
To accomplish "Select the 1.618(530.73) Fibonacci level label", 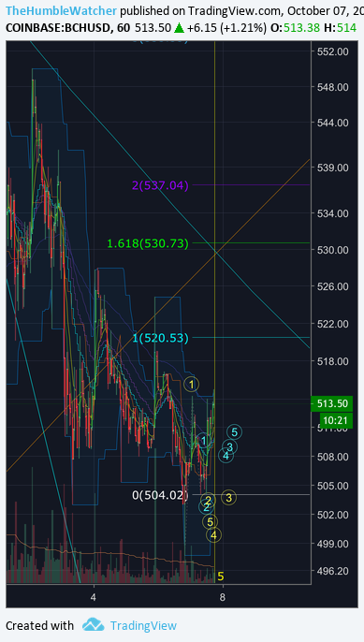I will (148, 243).
